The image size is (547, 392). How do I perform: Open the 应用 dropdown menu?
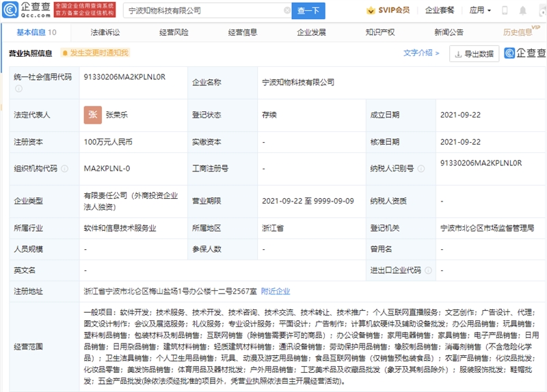coord(480,10)
